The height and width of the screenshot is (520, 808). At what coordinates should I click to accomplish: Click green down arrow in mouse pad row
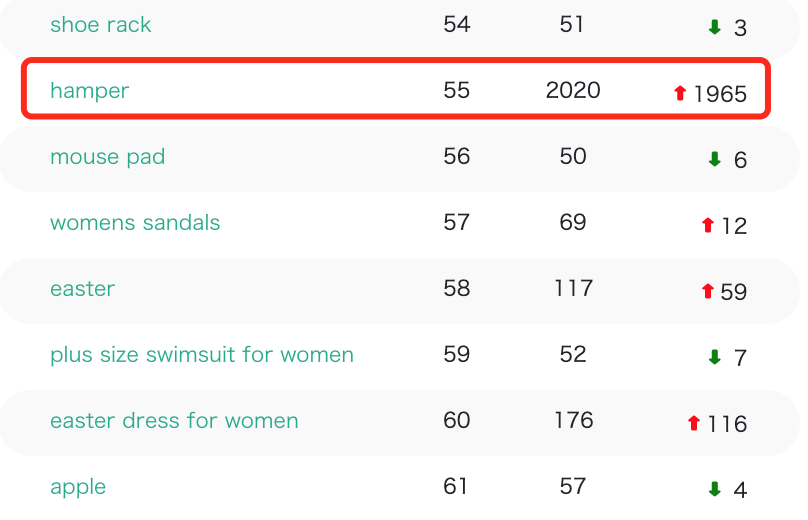[714, 159]
